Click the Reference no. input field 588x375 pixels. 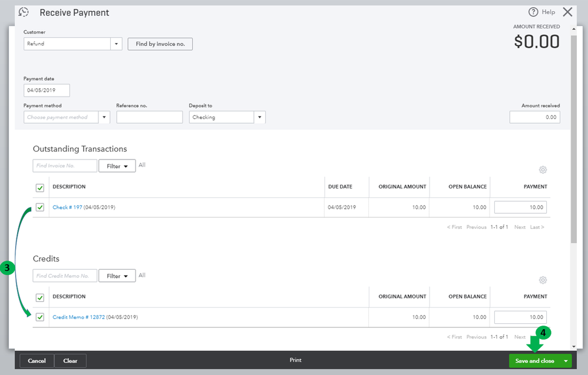149,117
